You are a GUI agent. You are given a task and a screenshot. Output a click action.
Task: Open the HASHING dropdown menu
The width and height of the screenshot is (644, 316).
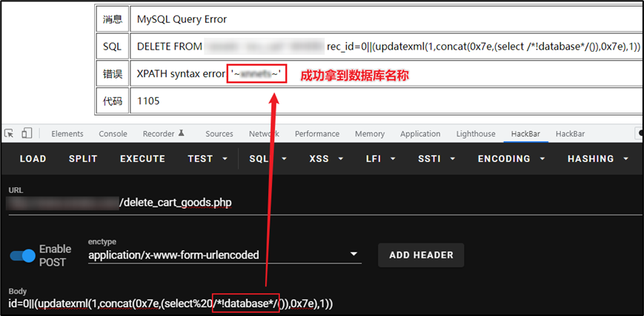(598, 159)
